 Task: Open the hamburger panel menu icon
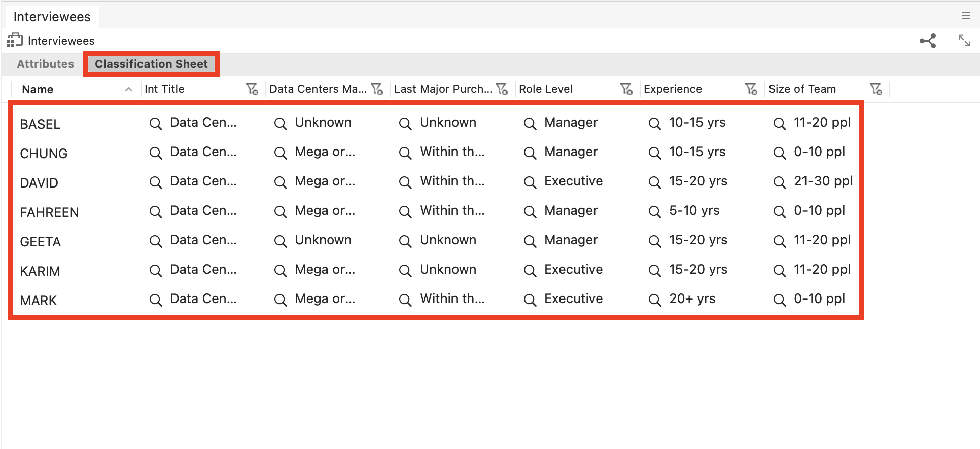pos(965,16)
